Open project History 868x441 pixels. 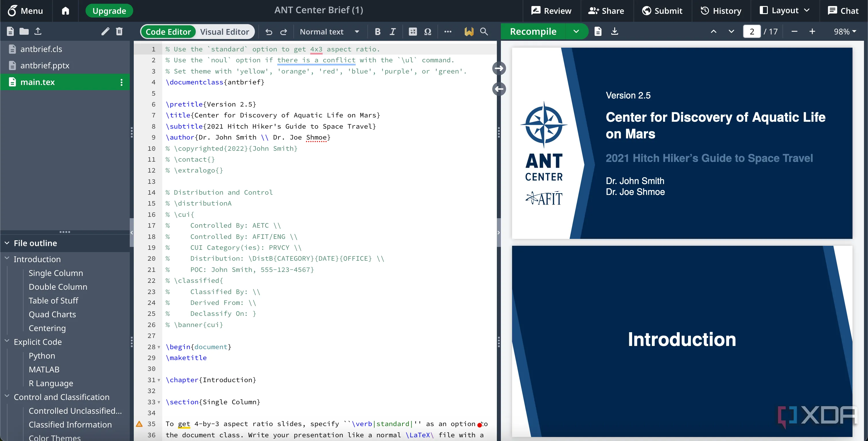(721, 11)
